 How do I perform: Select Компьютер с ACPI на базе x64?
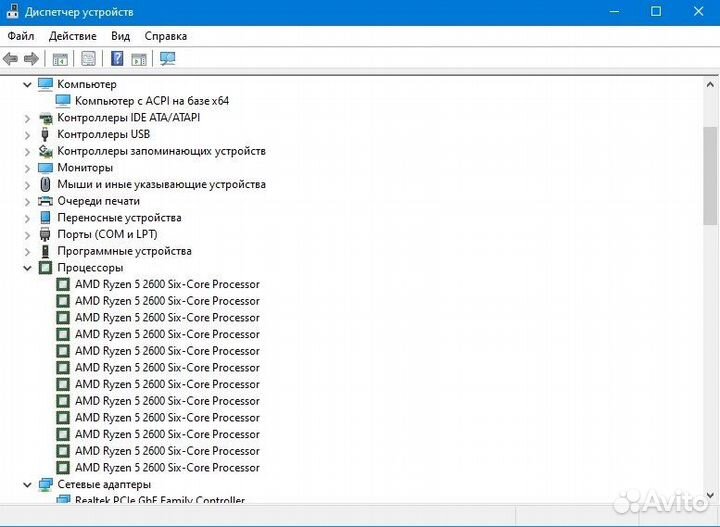[x=152, y=101]
